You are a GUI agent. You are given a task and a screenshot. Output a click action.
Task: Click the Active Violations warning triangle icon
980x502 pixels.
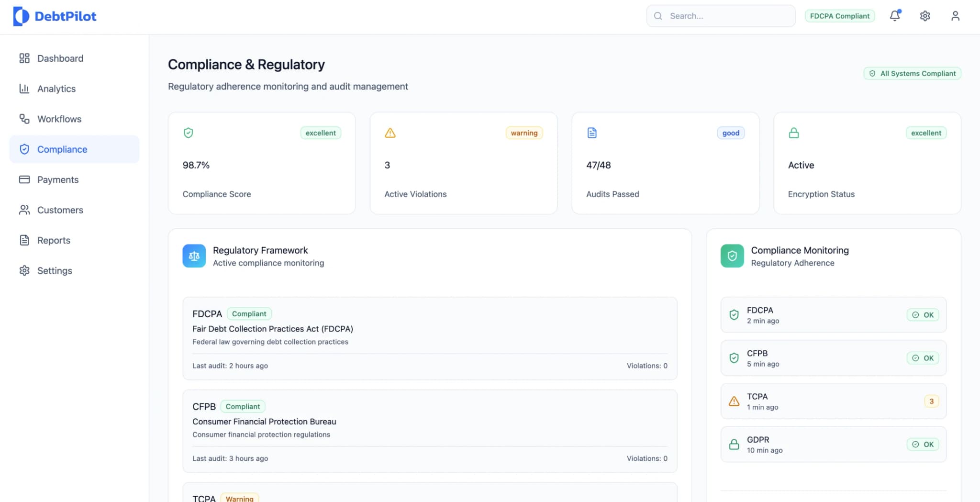tap(390, 133)
